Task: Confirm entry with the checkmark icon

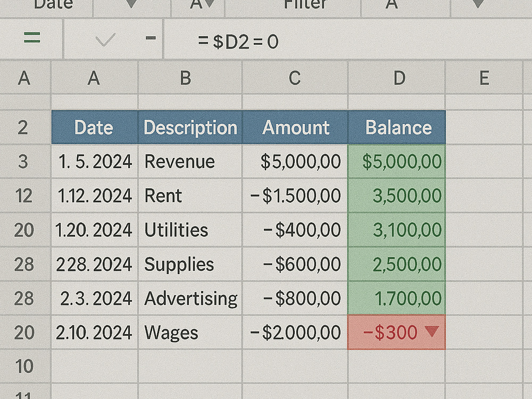Action: click(x=105, y=40)
